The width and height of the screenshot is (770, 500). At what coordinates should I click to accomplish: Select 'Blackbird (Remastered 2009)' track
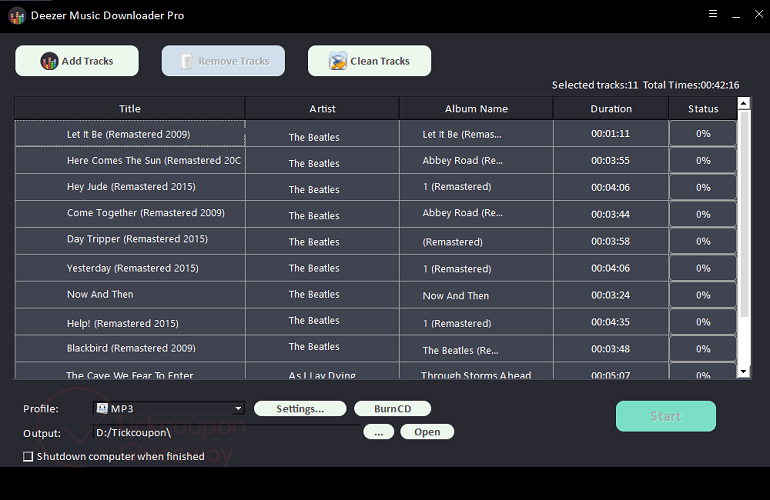[x=130, y=348]
